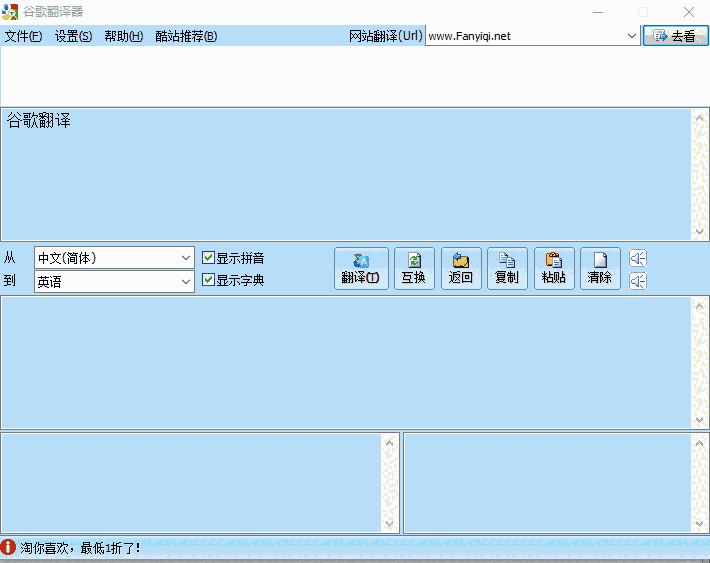710x563 pixels.
Task: Open the 文件(F) menu
Action: coord(23,36)
